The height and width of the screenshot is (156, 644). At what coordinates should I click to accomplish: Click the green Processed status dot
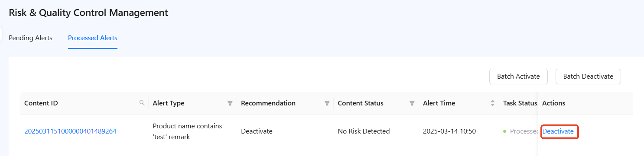click(x=505, y=131)
